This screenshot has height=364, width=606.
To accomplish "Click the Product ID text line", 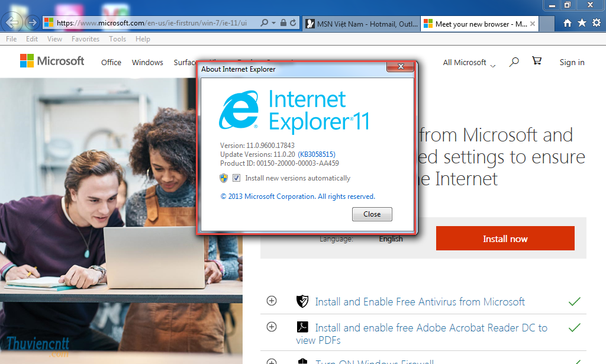I will 279,163.
